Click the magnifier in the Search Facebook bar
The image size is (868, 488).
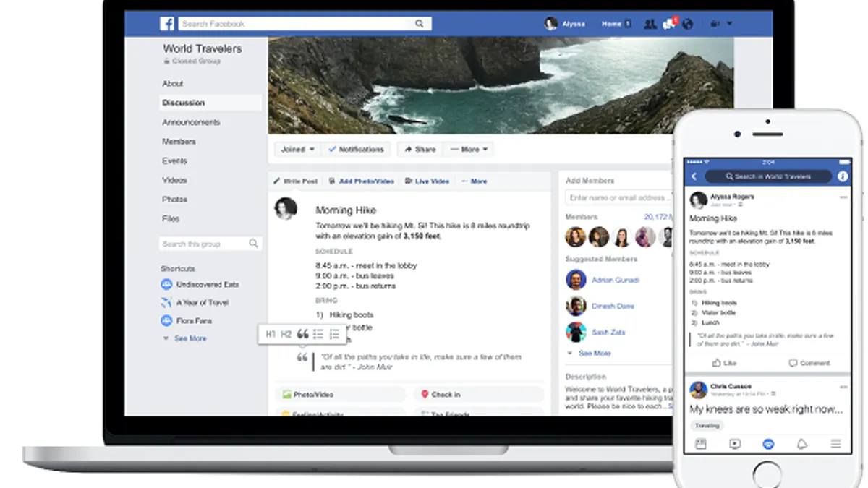(419, 24)
